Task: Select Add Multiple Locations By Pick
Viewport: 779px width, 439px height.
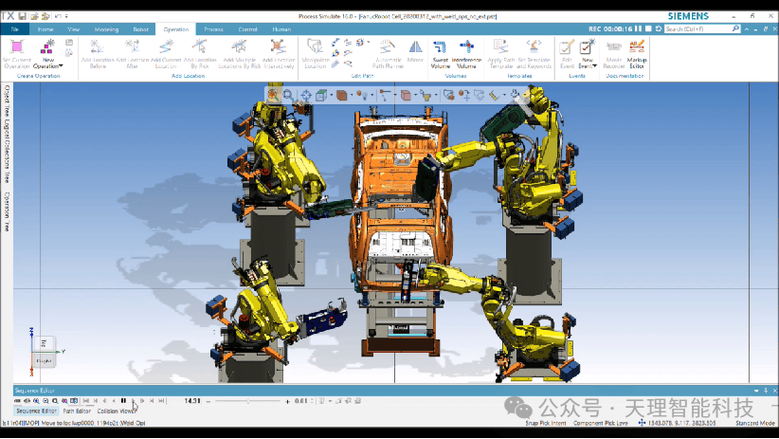Action: coord(239,54)
